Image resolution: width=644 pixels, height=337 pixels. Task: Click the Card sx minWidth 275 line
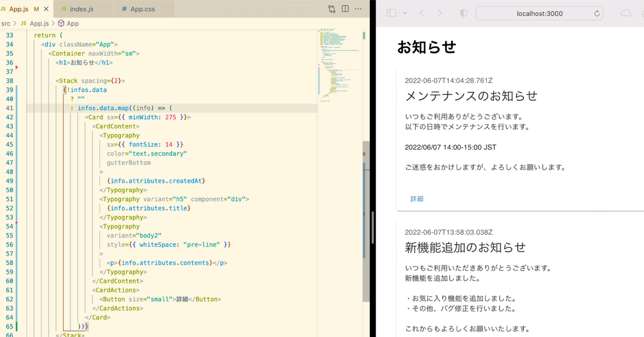click(138, 117)
